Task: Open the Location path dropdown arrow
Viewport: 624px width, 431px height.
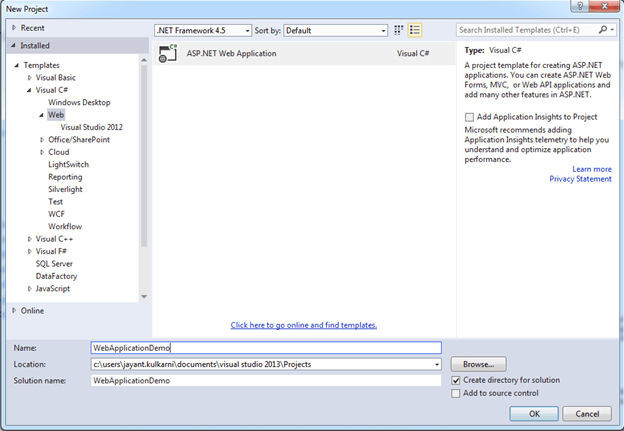Action: [437, 365]
